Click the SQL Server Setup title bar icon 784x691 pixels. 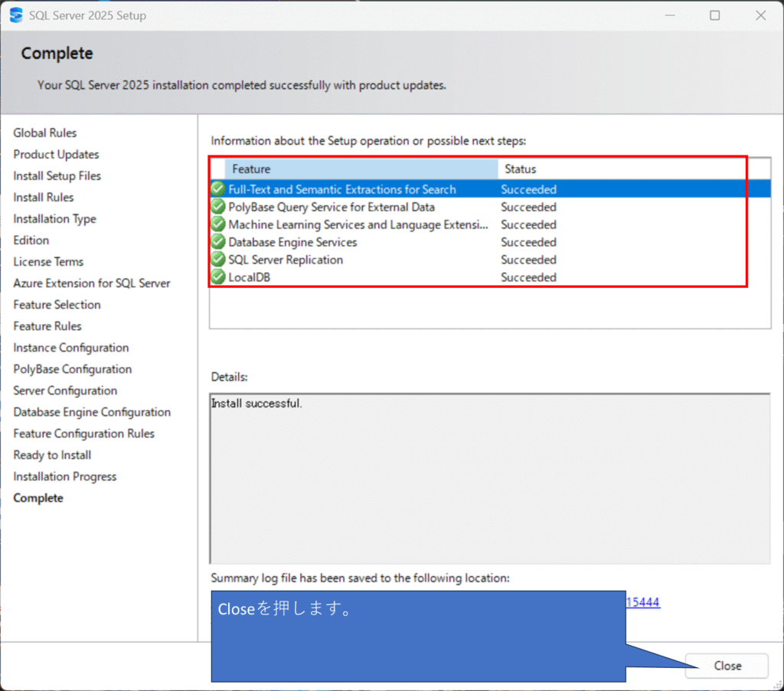click(16, 15)
